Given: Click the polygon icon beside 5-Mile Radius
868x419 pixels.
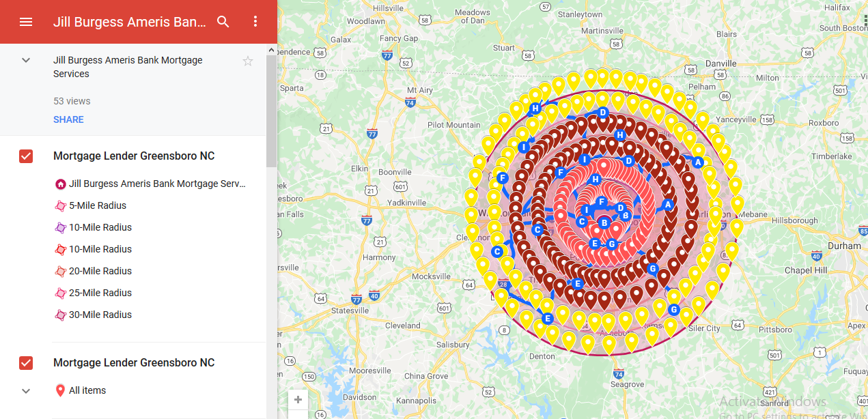Looking at the screenshot, I should [x=60, y=206].
